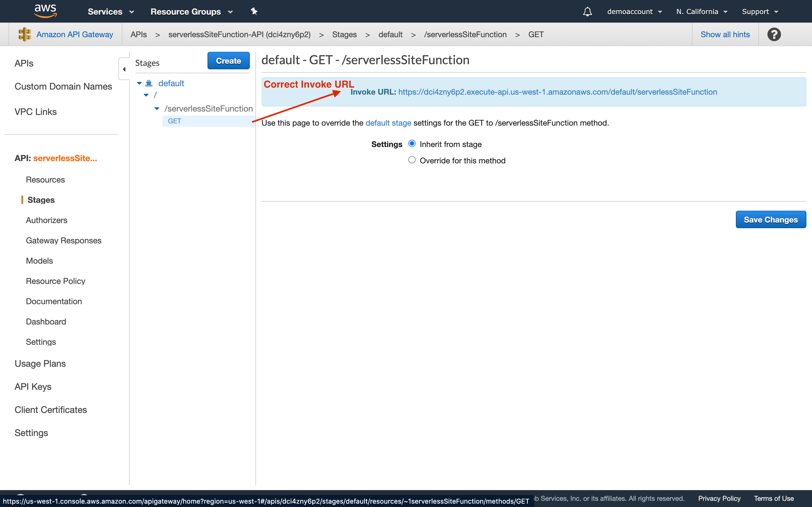Click the GET method tree item
Viewport: 812px width, 507px height.
pyautogui.click(x=175, y=120)
